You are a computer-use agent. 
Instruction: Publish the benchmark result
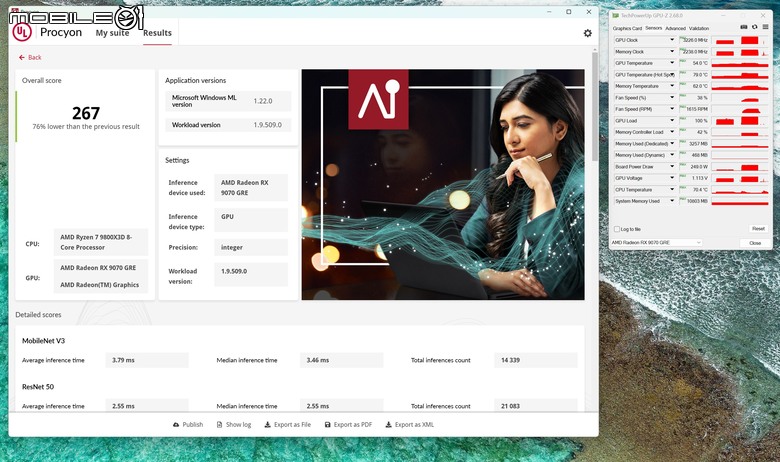point(188,425)
